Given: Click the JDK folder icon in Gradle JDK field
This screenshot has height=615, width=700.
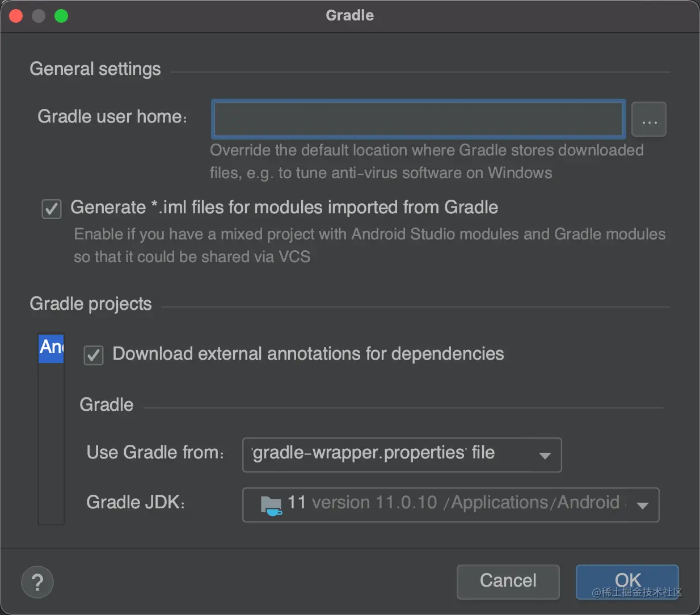Looking at the screenshot, I should pos(271,504).
